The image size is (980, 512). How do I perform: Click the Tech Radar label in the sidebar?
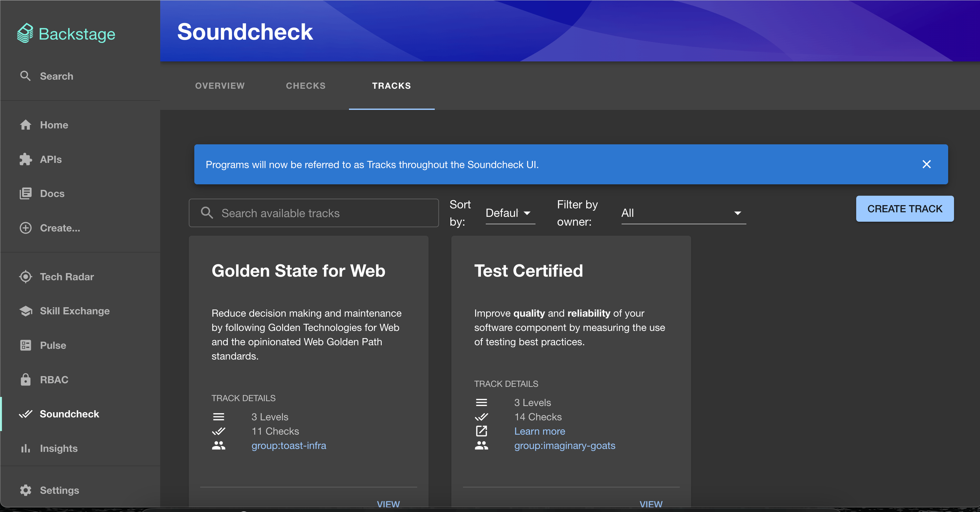[x=67, y=276]
